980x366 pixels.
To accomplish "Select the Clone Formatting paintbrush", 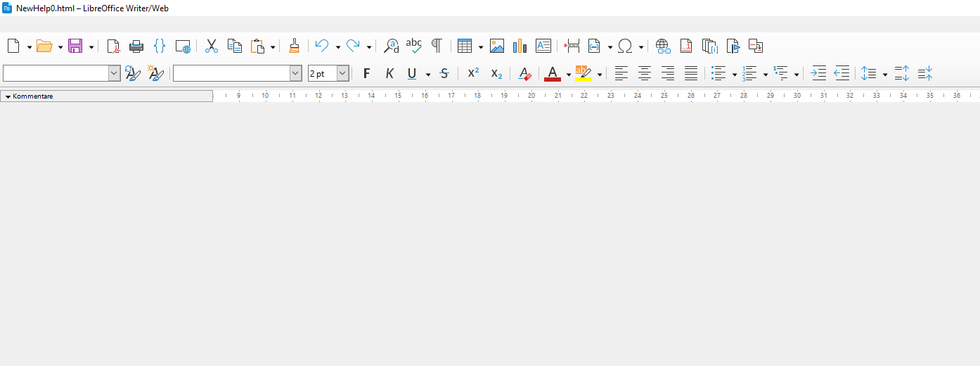I will (294, 46).
